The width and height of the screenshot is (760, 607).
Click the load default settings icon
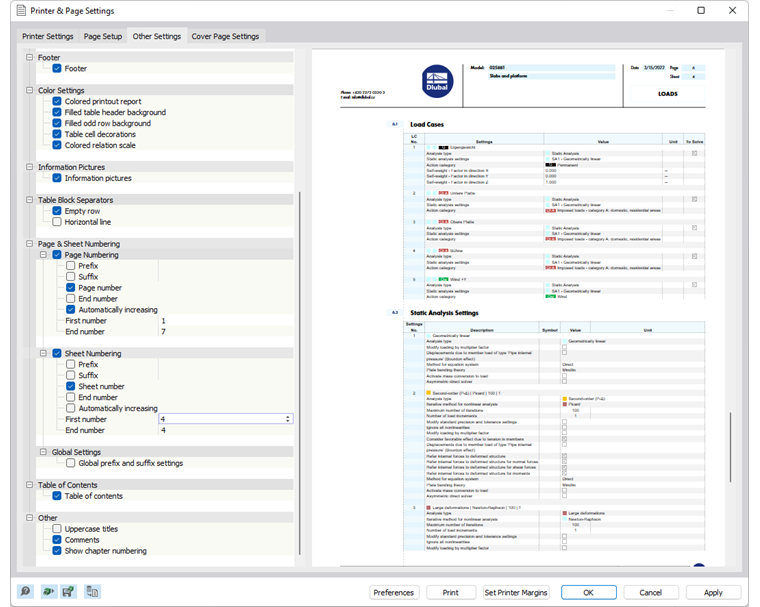click(48, 591)
